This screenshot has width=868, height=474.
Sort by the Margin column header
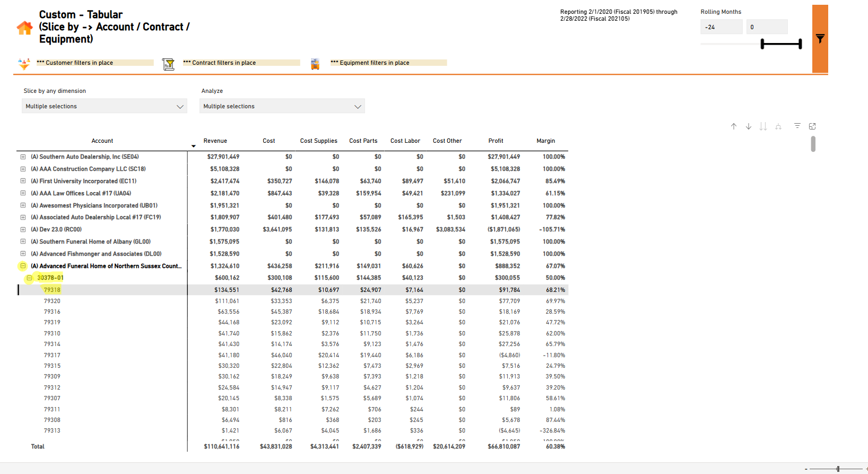[546, 141]
